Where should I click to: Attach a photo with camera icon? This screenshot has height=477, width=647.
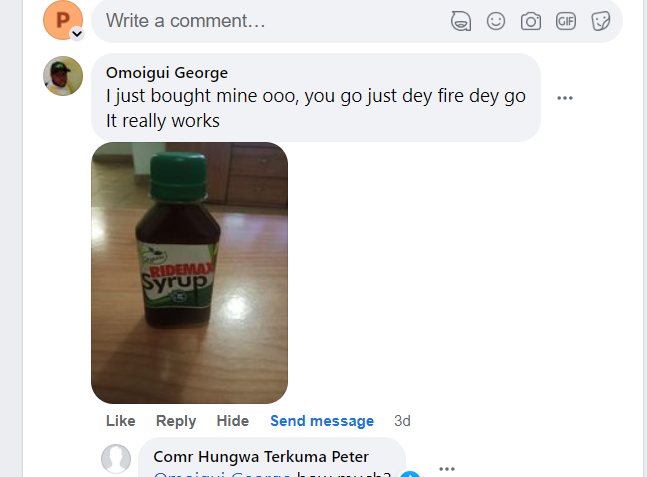coord(531,21)
